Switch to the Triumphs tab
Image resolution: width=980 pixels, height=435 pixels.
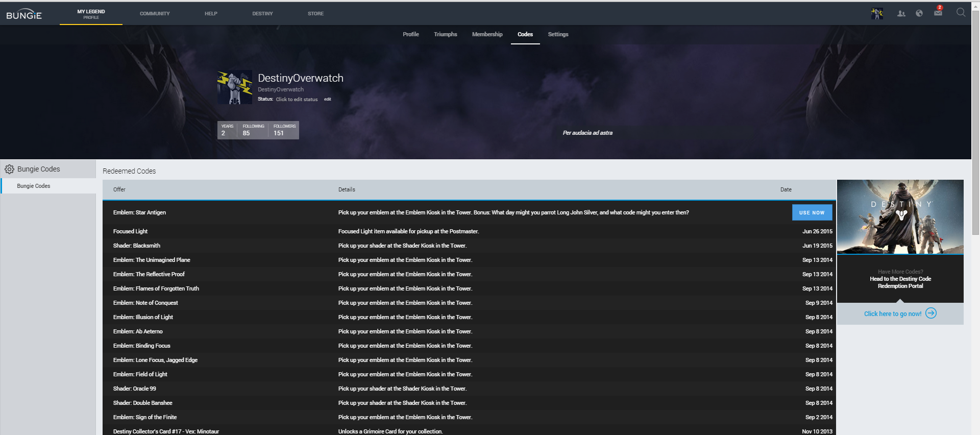point(446,34)
